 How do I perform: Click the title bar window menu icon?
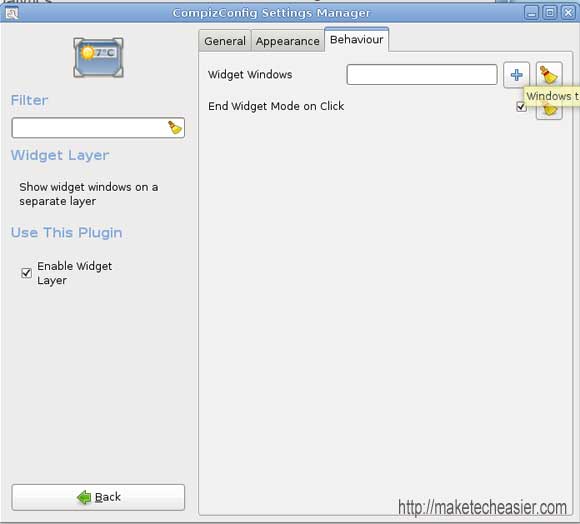[12, 13]
